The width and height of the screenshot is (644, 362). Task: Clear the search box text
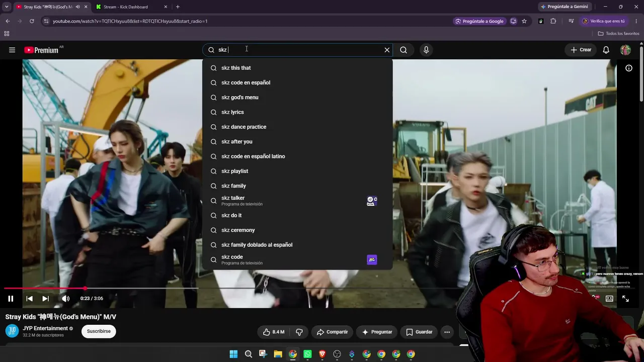[x=387, y=50]
